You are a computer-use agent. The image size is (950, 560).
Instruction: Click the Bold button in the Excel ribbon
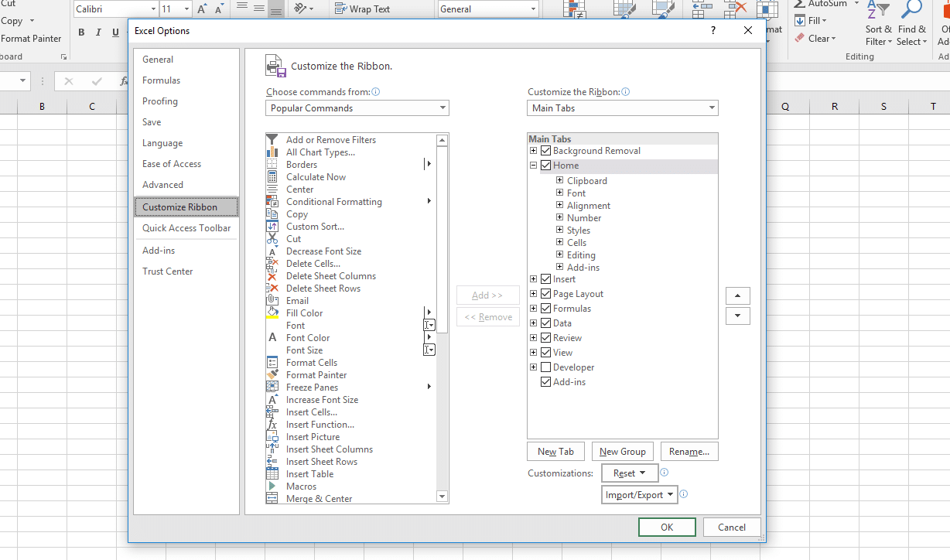[x=81, y=32]
